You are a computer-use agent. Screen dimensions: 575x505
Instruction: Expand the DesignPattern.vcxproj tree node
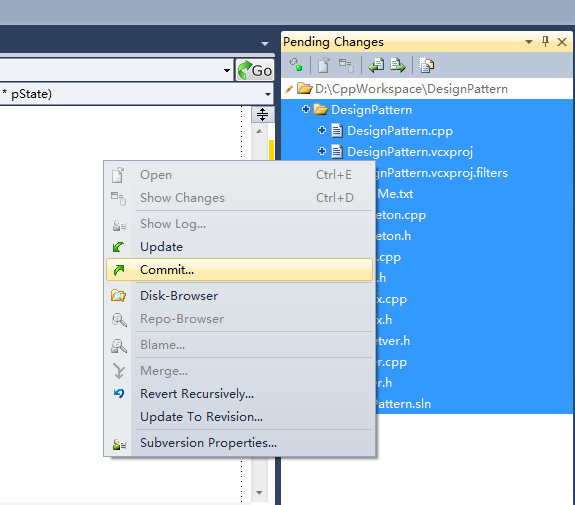coord(322,151)
